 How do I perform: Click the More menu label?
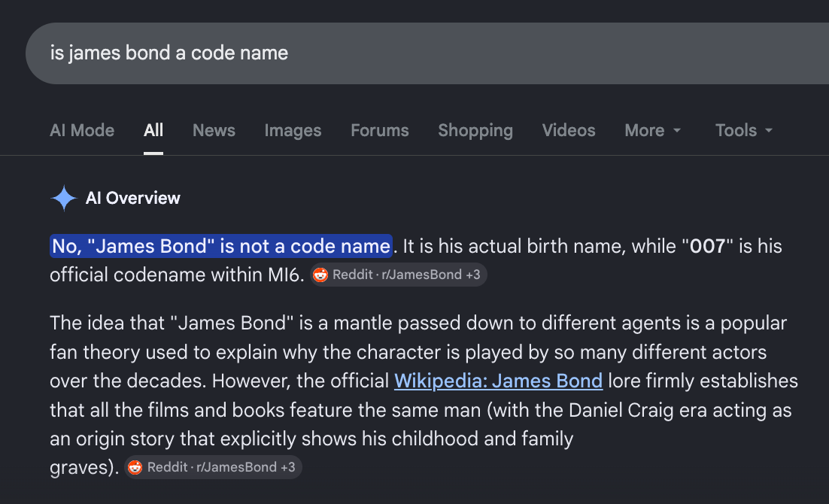click(645, 131)
